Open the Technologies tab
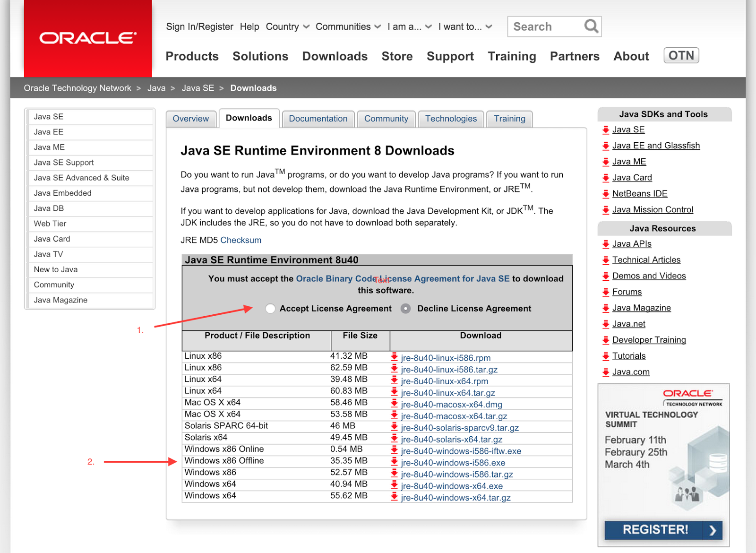The height and width of the screenshot is (553, 756). 450,119
